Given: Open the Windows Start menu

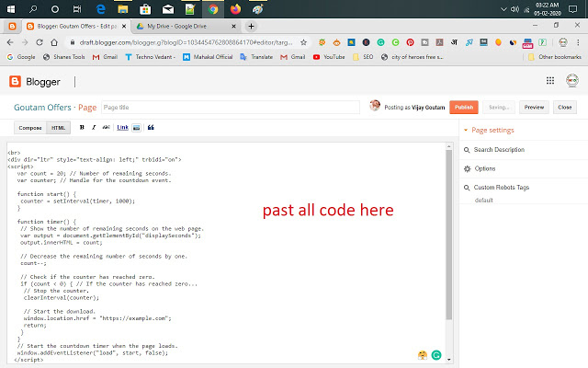Looking at the screenshot, I should (x=11, y=9).
